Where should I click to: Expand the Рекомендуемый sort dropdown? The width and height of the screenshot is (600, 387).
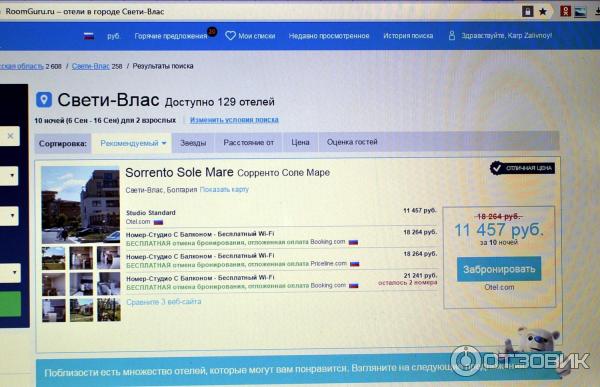133,143
